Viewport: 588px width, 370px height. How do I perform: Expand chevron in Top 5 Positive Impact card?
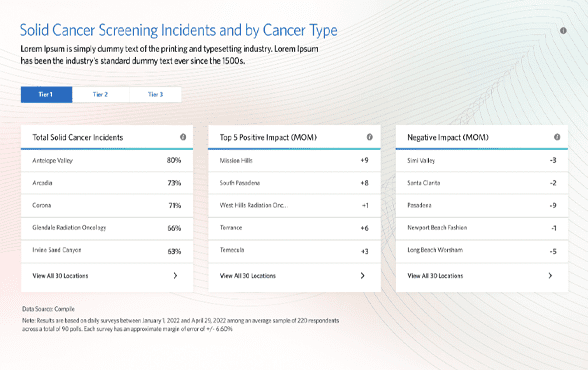click(x=362, y=276)
